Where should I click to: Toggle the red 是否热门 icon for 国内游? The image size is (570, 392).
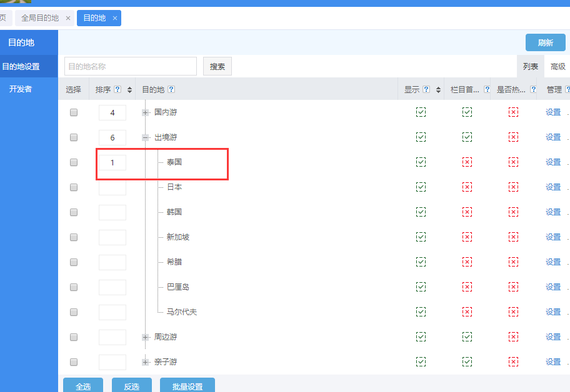pos(513,112)
